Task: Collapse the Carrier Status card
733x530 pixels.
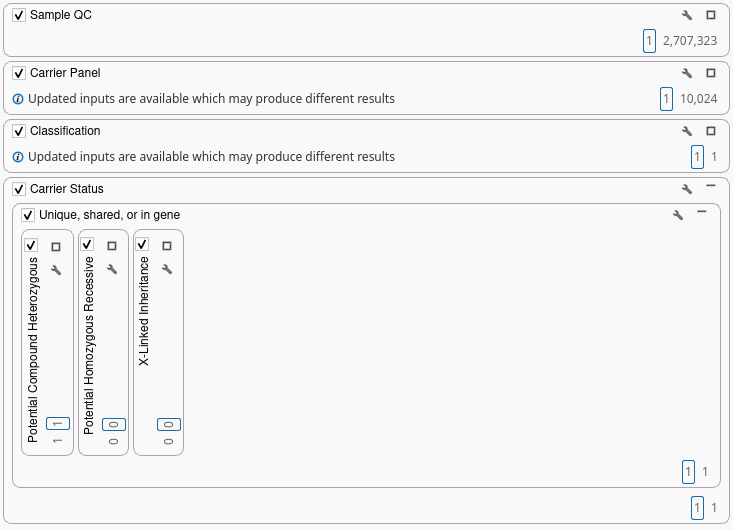Action: click(x=711, y=187)
